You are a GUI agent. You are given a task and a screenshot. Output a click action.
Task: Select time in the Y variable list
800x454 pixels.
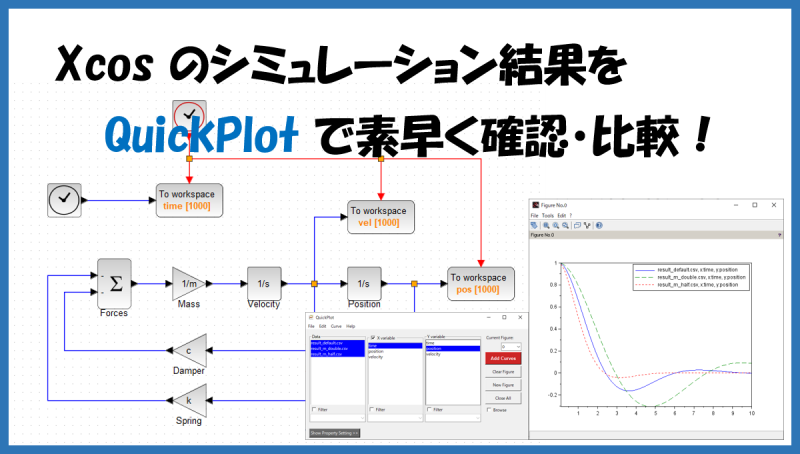453,343
